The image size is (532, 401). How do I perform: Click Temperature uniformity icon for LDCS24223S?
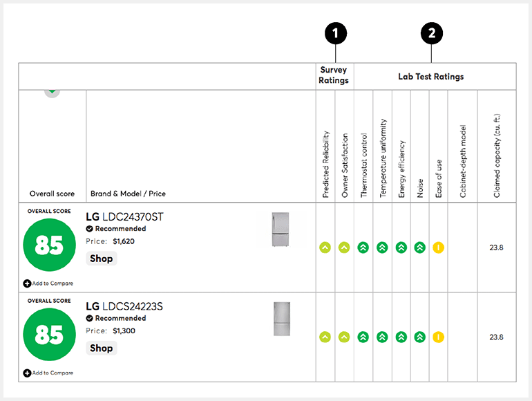(382, 337)
